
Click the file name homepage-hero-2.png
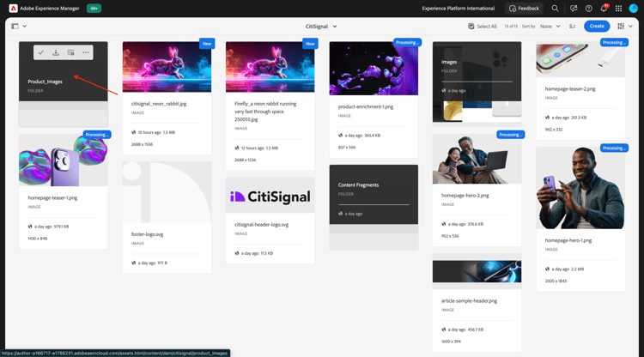(465, 196)
